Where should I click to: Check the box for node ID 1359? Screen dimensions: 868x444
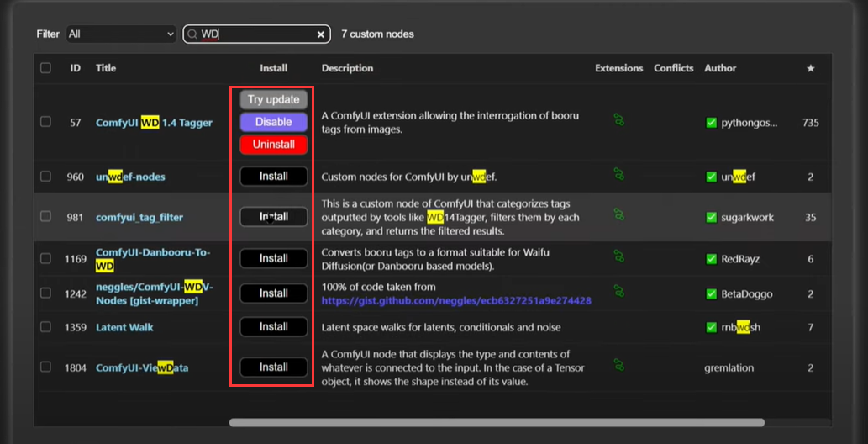[x=45, y=327]
